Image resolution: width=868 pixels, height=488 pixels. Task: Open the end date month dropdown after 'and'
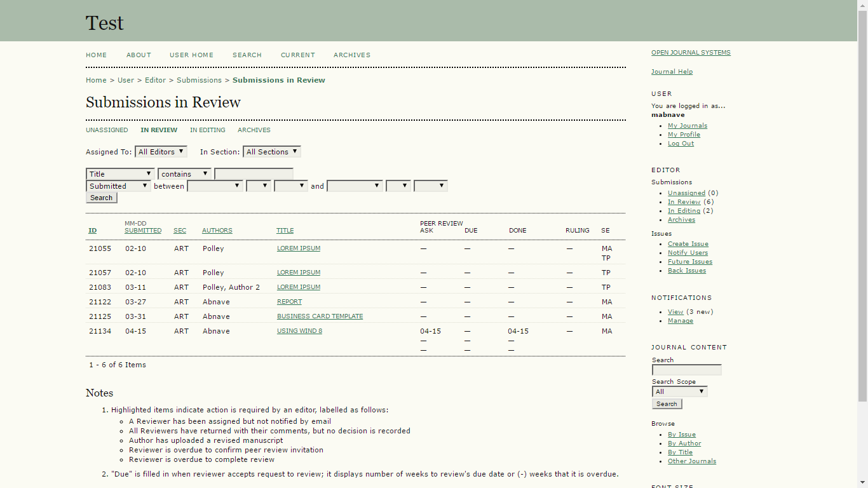(x=355, y=186)
